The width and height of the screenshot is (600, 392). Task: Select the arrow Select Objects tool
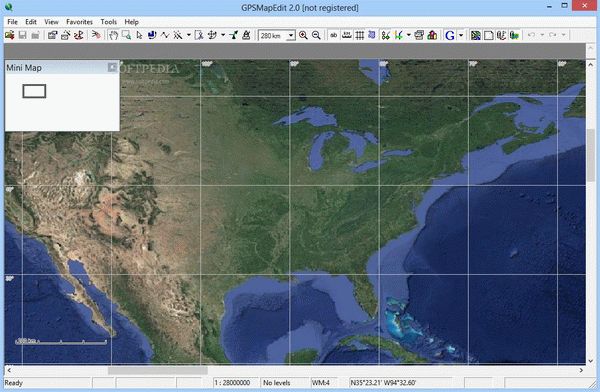click(x=139, y=36)
